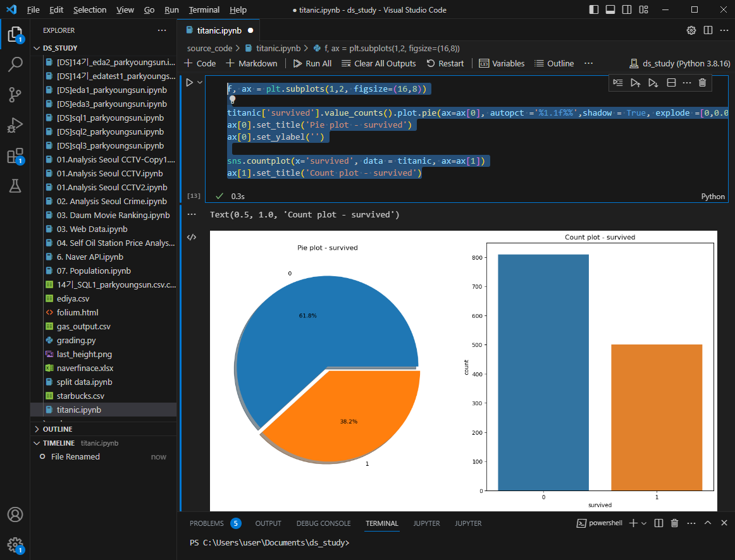Execute cell and below from toolbar

point(653,83)
